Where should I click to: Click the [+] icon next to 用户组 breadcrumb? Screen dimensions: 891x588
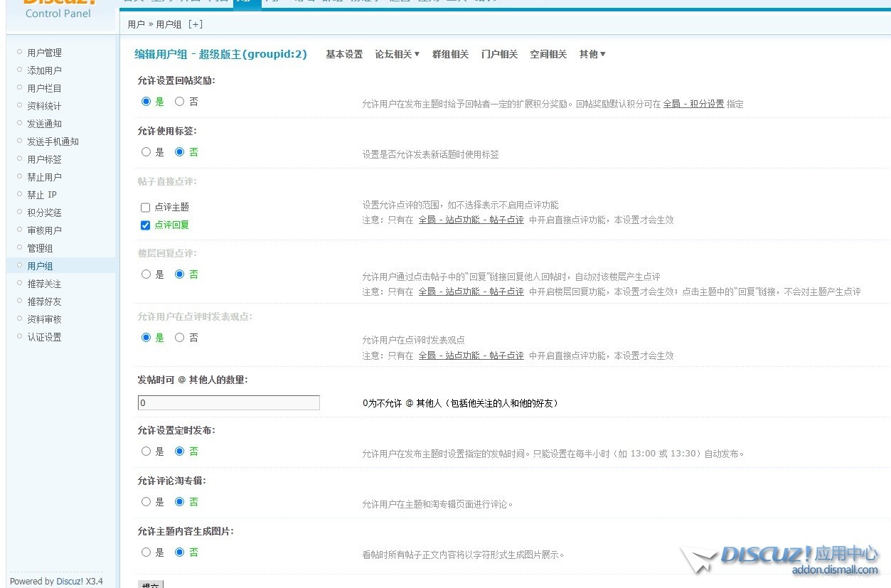(196, 24)
